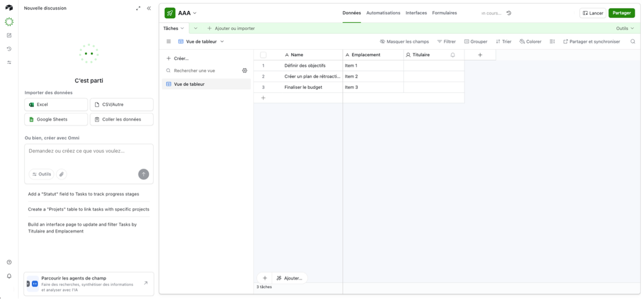Add a new row below Finaliser le budget

coord(263,98)
